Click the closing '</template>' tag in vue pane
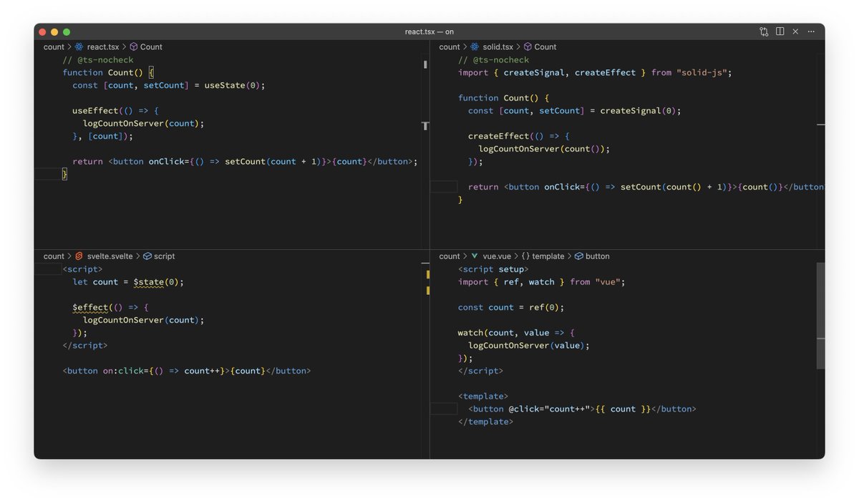 [x=486, y=422]
